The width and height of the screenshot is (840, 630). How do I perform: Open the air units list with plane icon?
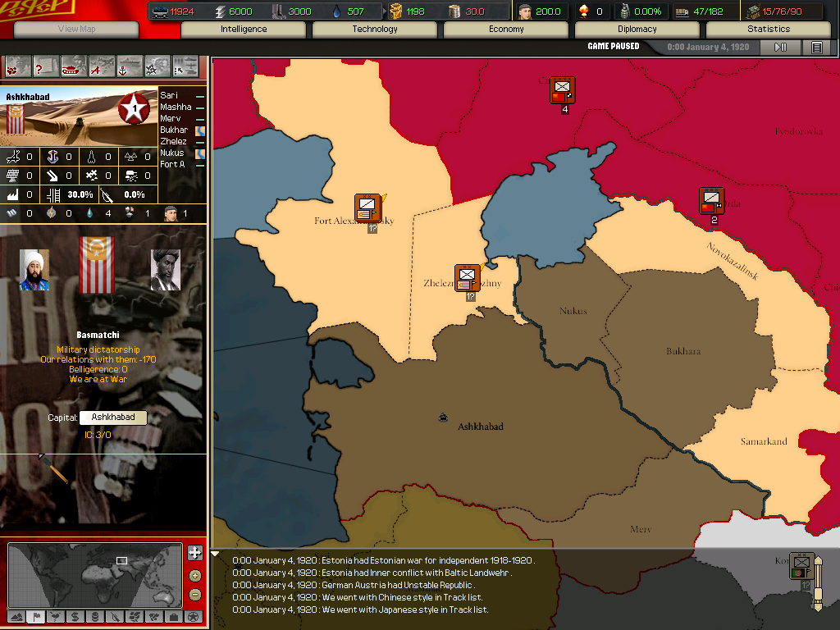(x=102, y=66)
